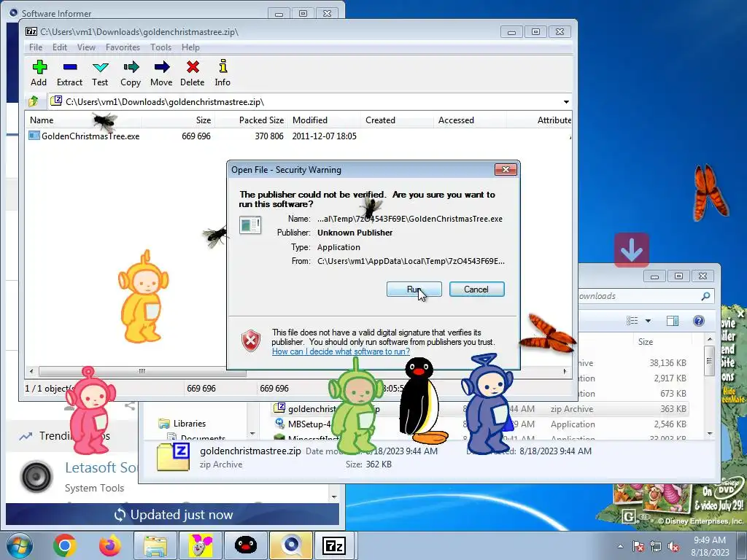Image resolution: width=747 pixels, height=560 pixels.
Task: Sort by Accessed column header
Action: coord(470,120)
